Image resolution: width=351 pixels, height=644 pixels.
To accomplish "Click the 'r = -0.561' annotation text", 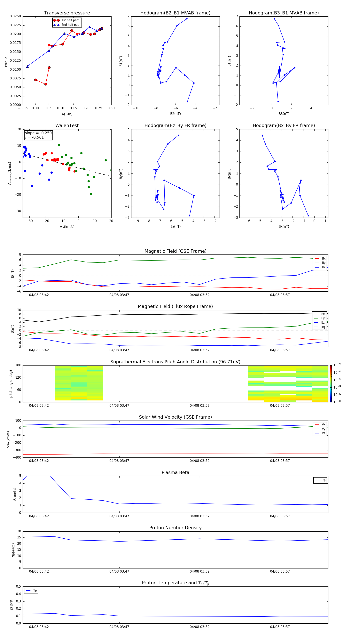I will coord(34,137).
